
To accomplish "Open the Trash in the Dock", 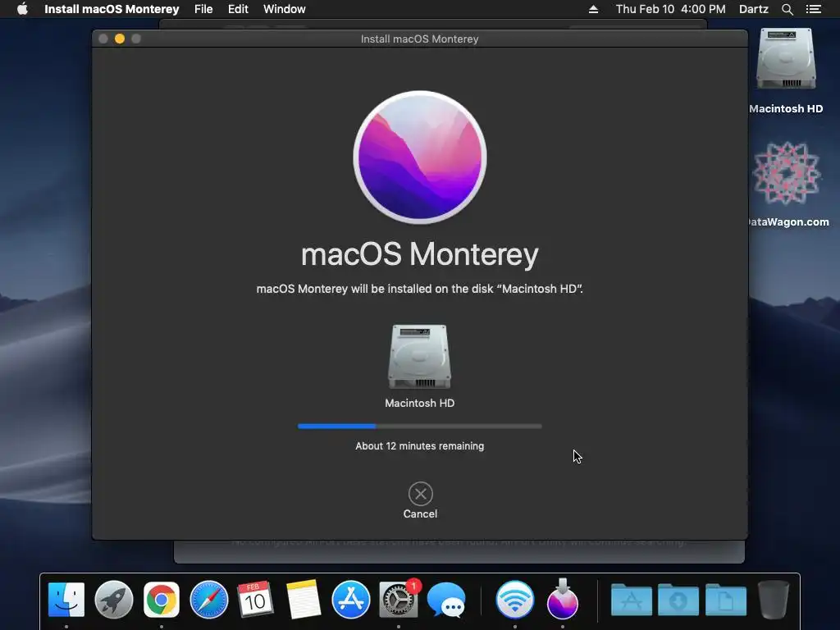I will pos(773,600).
